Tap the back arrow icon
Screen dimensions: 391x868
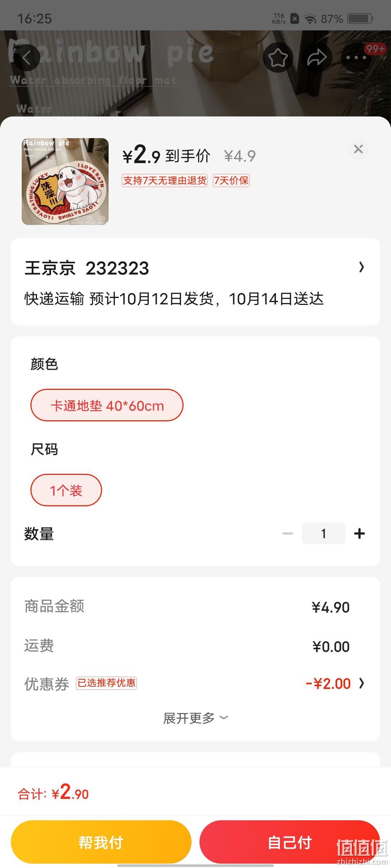point(26,57)
